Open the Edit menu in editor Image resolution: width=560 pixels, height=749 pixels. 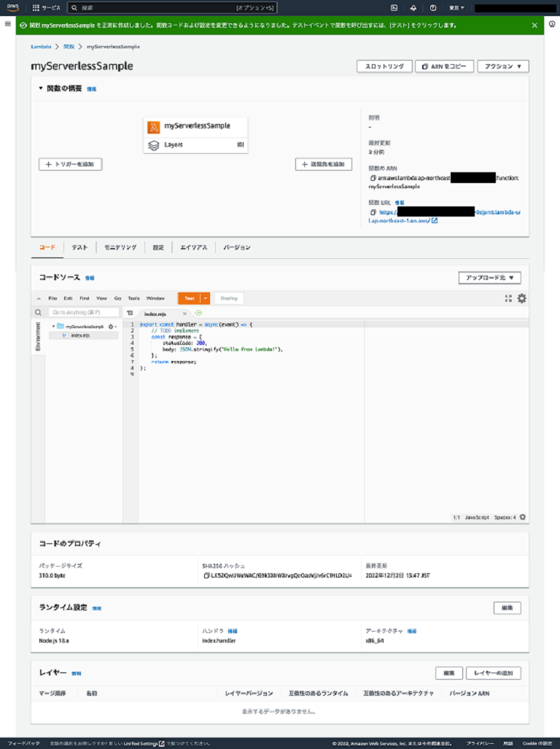69,298
